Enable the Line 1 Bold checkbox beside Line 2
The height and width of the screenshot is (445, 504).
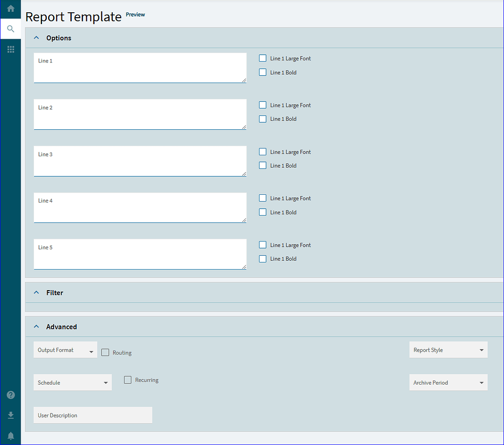pyautogui.click(x=262, y=119)
